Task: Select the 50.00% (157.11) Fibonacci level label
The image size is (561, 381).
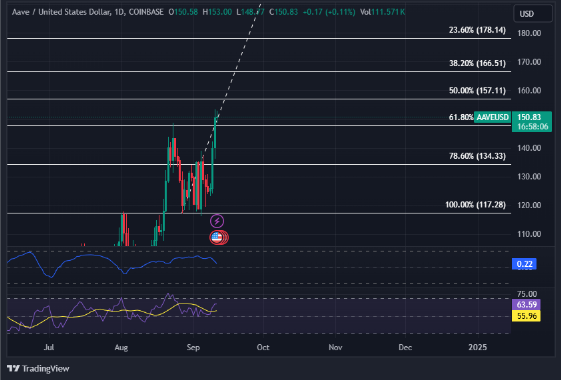Action: pos(477,91)
